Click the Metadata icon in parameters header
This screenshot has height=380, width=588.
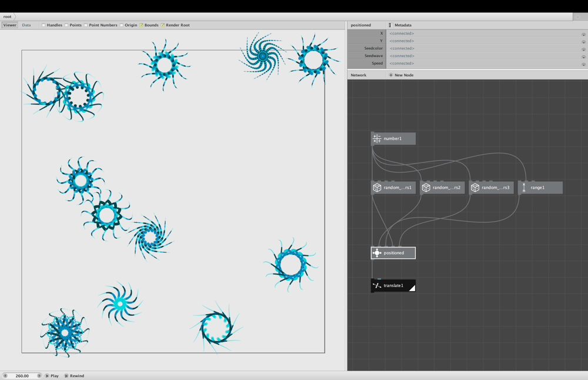[x=390, y=25]
